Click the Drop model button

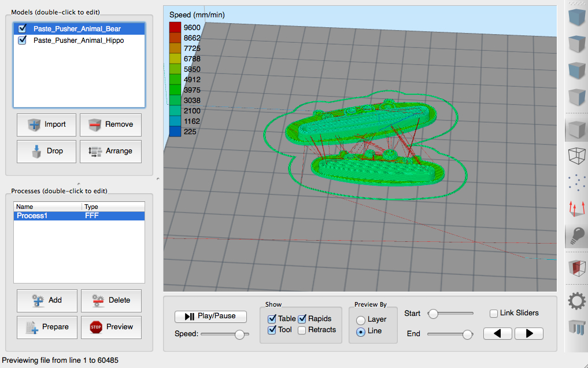[x=46, y=151]
